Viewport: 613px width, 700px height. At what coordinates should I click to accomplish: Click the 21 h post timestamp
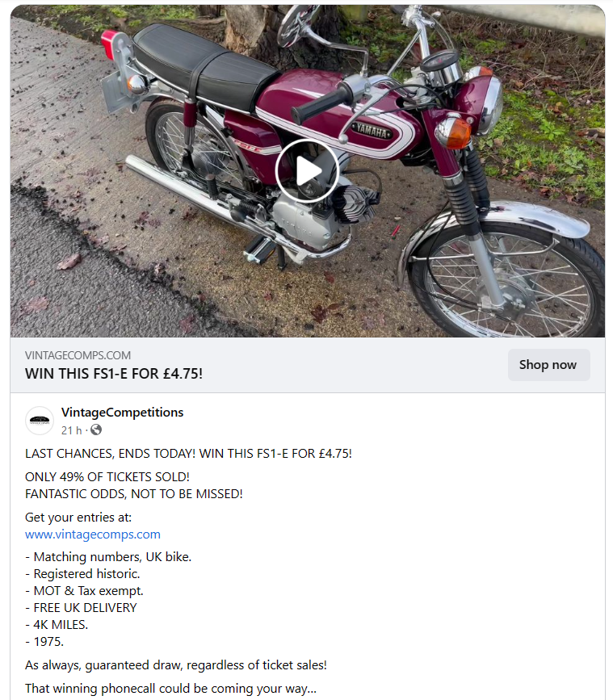[x=71, y=430]
